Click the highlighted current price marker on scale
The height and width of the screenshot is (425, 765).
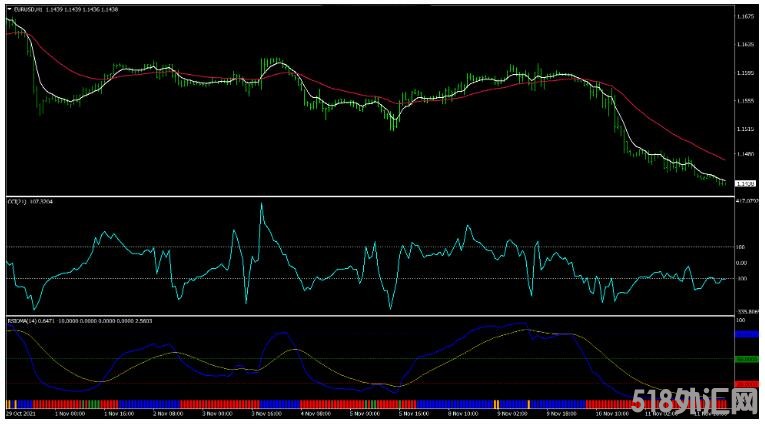(x=745, y=184)
